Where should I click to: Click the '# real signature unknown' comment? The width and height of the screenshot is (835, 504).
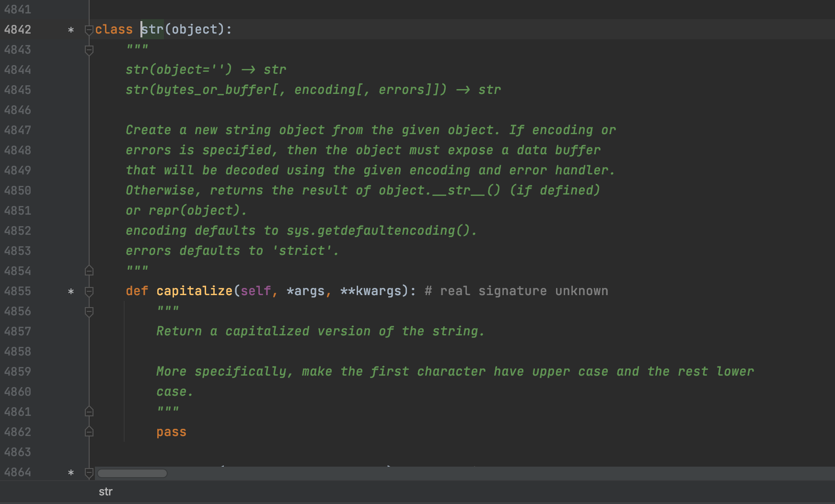click(x=517, y=291)
